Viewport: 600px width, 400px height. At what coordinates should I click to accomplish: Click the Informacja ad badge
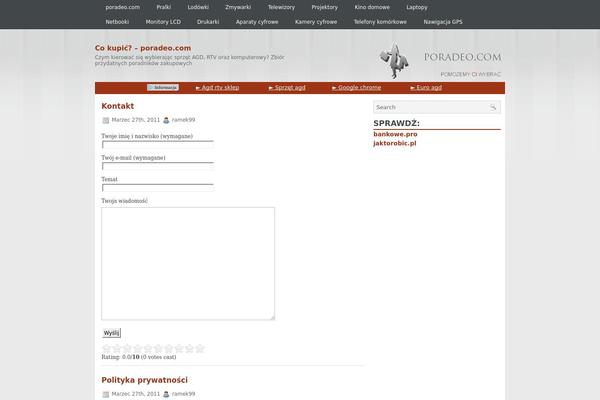point(163,88)
